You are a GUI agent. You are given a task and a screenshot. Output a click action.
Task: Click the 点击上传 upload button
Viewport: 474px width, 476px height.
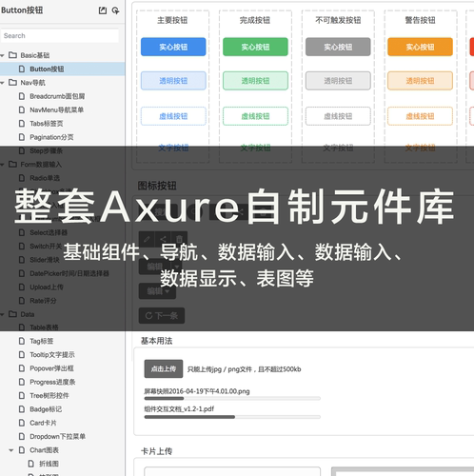point(164,368)
